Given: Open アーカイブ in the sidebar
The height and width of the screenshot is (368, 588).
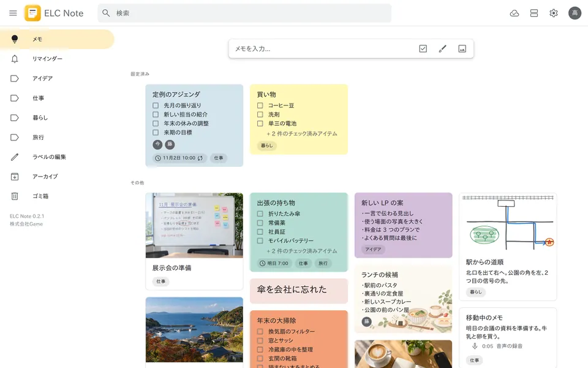Looking at the screenshot, I should [57, 177].
